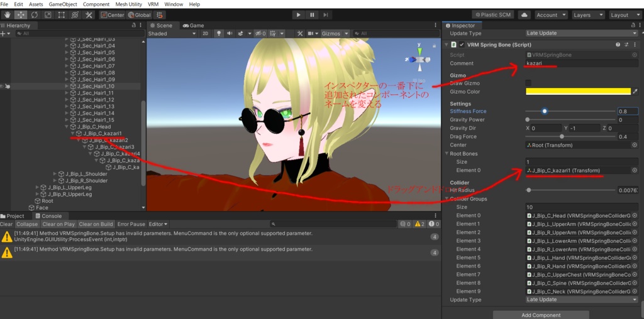Select the Hand tool in toolbar
The width and height of the screenshot is (644, 319).
[x=7, y=15]
